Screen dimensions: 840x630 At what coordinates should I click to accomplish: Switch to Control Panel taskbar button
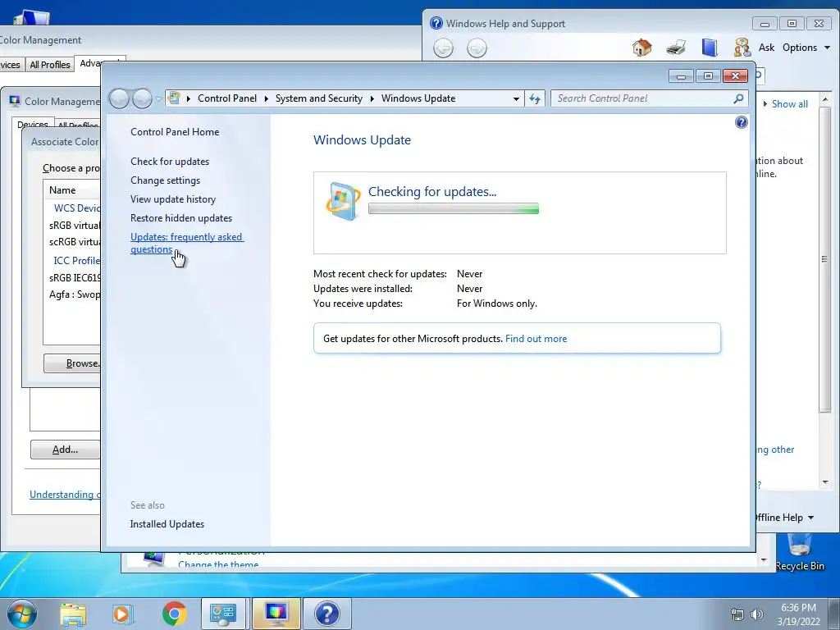click(x=223, y=614)
